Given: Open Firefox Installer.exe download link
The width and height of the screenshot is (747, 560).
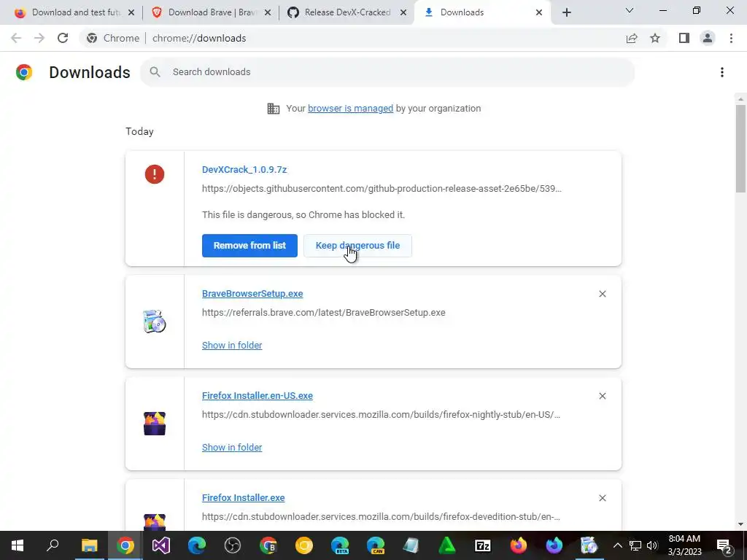Looking at the screenshot, I should (x=244, y=497).
